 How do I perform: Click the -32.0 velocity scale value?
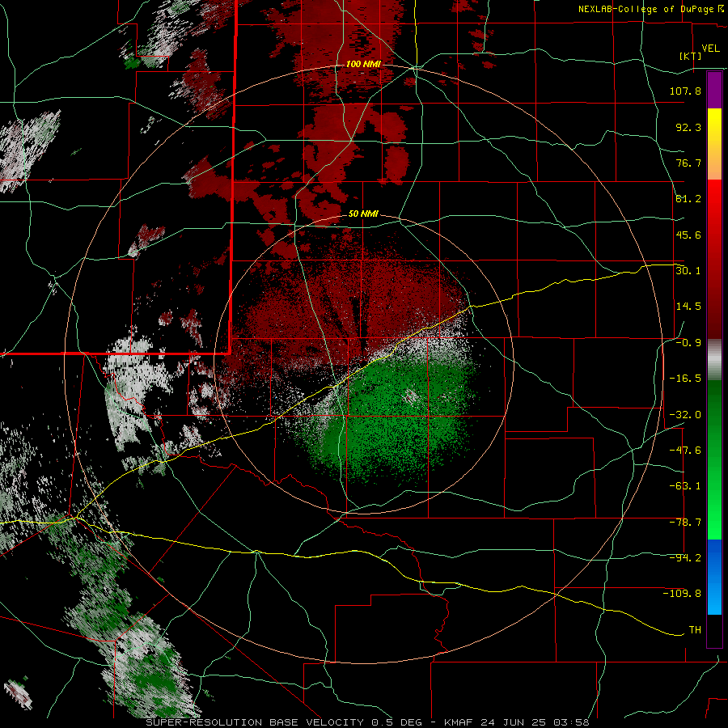[685, 415]
